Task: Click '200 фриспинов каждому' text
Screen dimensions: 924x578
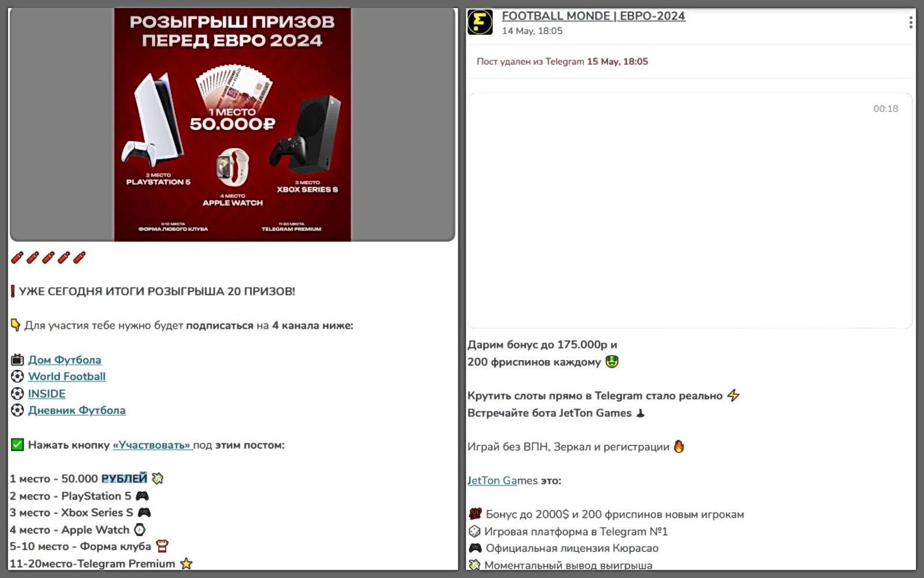Action: pyautogui.click(x=534, y=362)
